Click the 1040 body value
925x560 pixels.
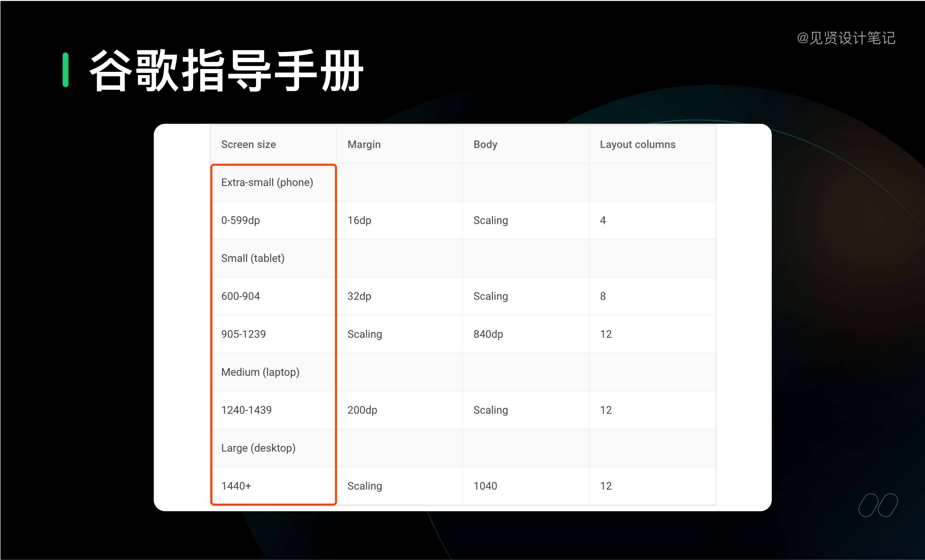pos(485,486)
